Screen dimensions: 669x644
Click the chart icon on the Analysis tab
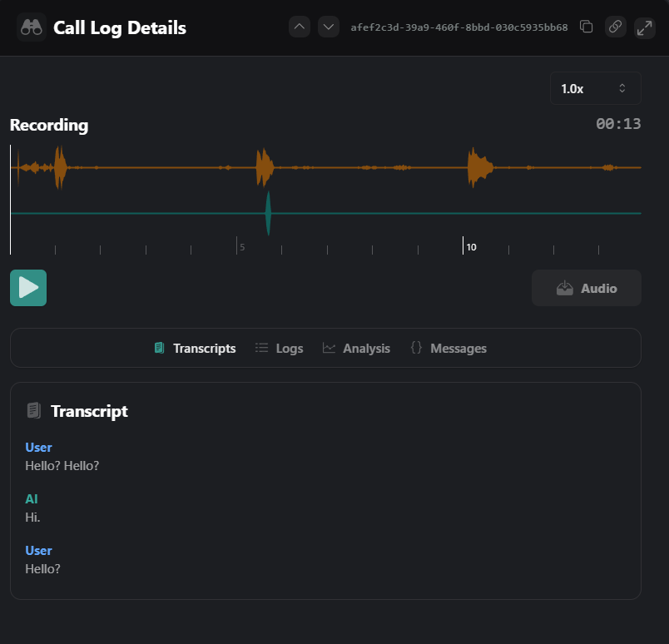point(331,348)
